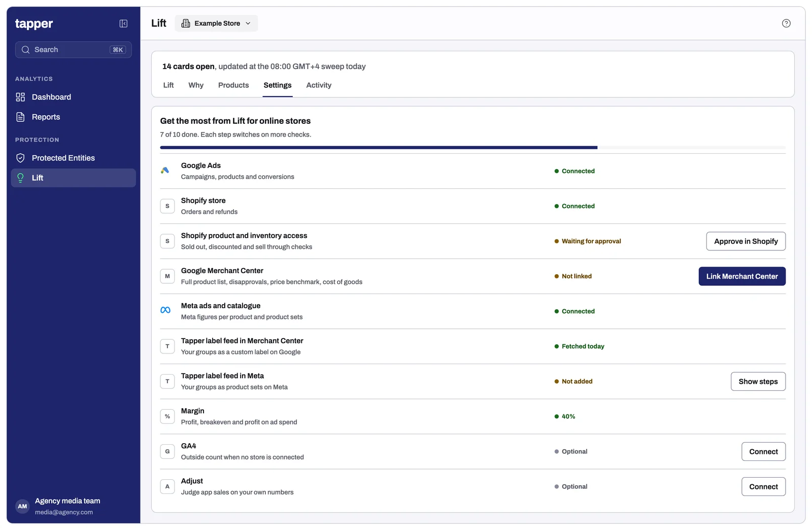The width and height of the screenshot is (812, 530).
Task: Click the Approve in Shopify button
Action: [x=746, y=241]
